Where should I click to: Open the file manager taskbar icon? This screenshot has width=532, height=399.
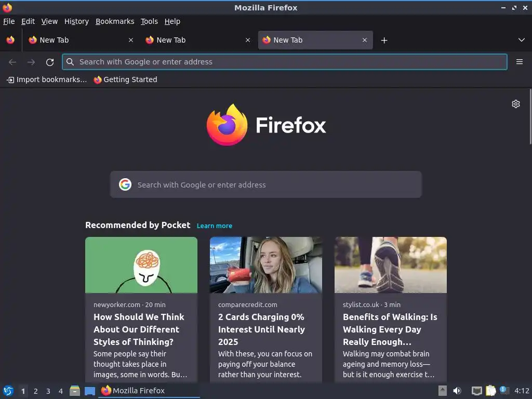coord(75,391)
